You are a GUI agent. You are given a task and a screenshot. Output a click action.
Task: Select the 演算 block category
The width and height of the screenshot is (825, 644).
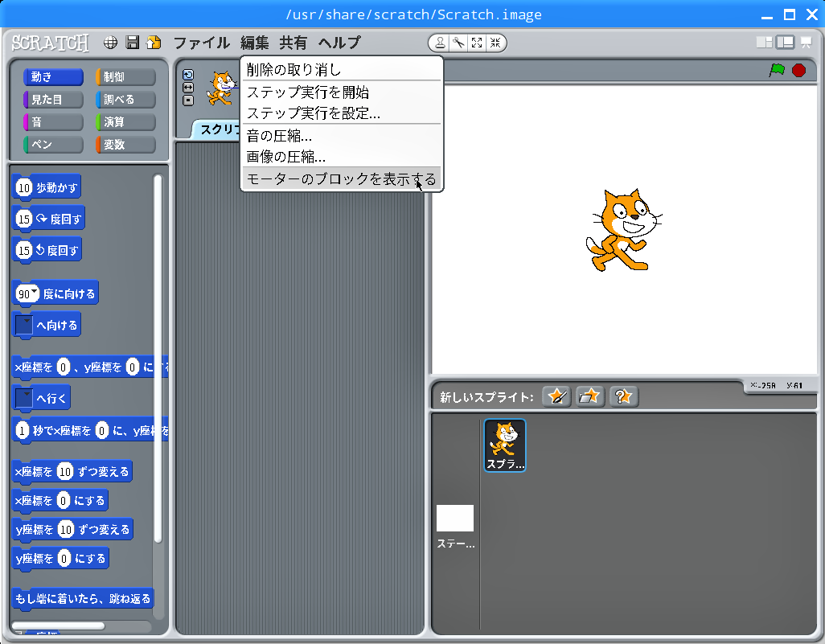pyautogui.click(x=125, y=122)
